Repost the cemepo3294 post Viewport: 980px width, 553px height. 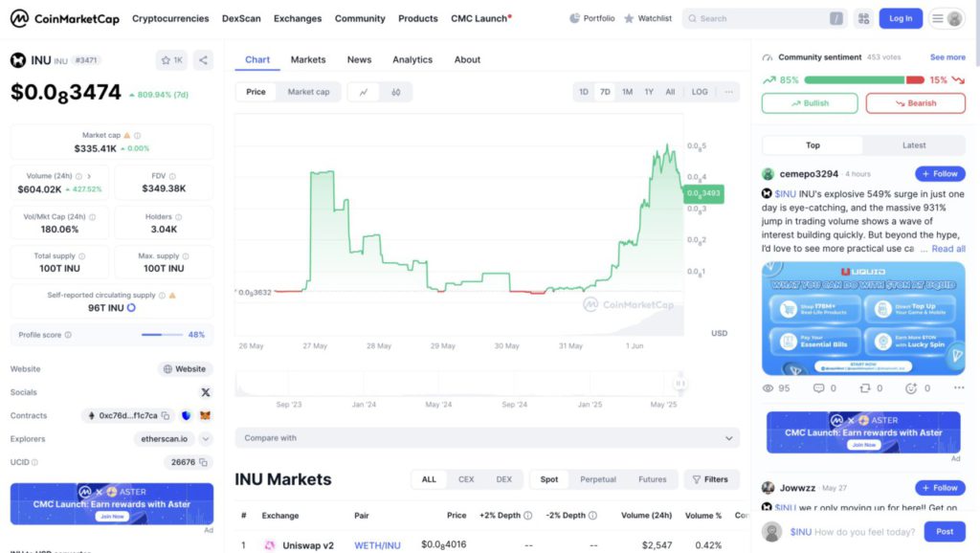(x=871, y=388)
